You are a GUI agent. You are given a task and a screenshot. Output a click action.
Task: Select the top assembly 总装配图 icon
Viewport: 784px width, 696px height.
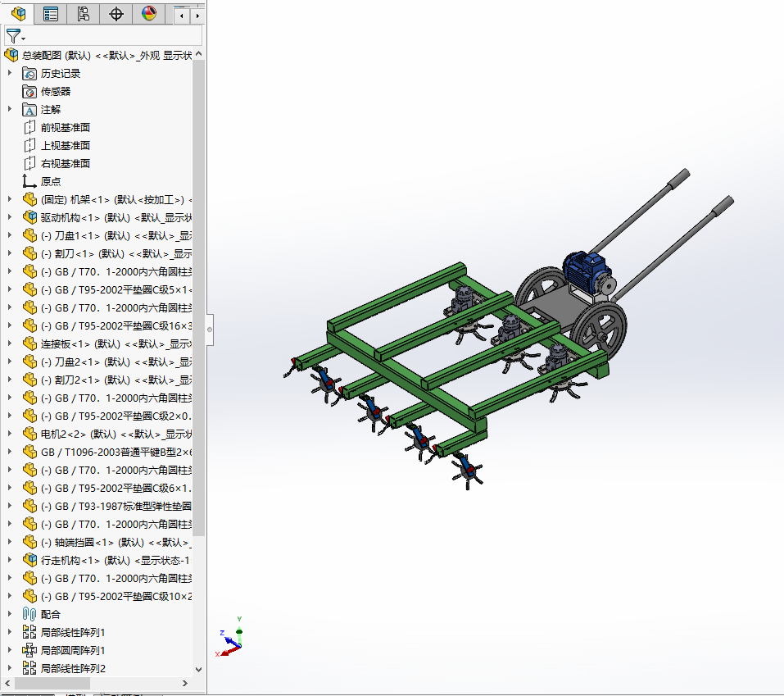pyautogui.click(x=11, y=55)
